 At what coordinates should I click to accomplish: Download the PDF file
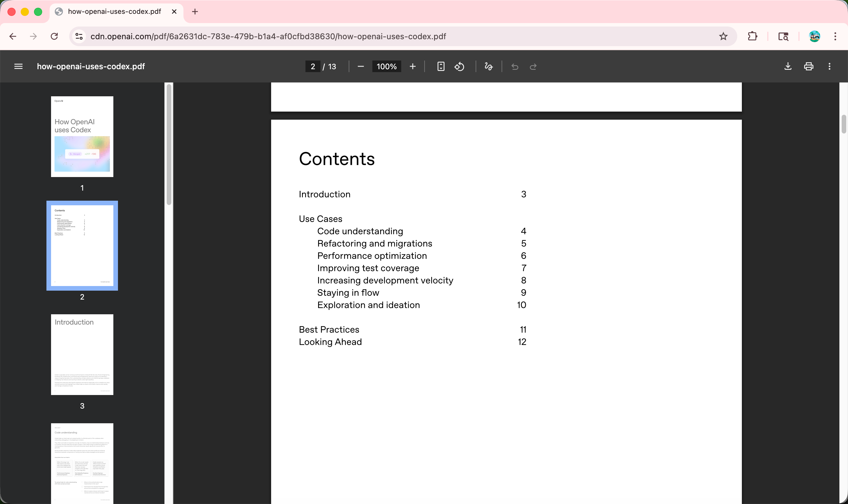788,67
